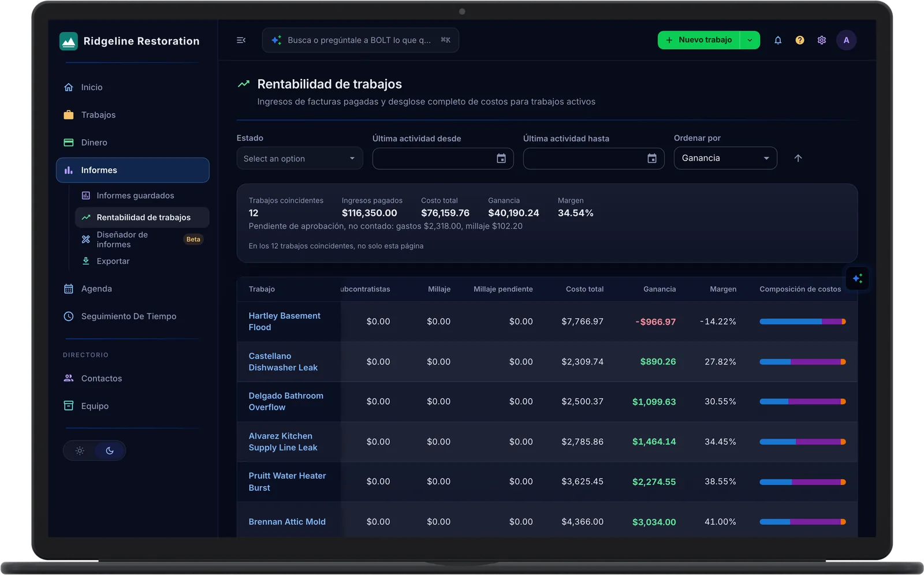Select Rentabilidad de trabajos submenu item
The width and height of the screenshot is (924, 575).
click(142, 218)
